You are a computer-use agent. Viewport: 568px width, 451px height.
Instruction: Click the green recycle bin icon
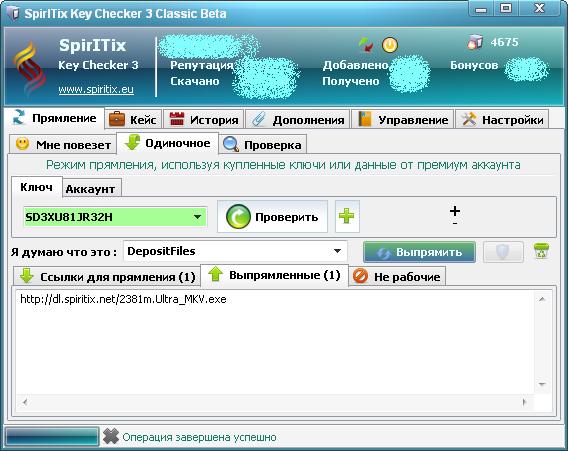pos(541,251)
